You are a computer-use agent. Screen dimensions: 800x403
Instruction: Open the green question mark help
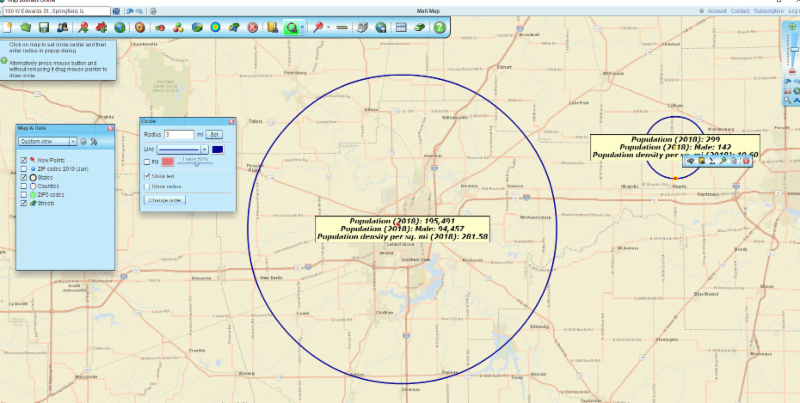coord(440,28)
